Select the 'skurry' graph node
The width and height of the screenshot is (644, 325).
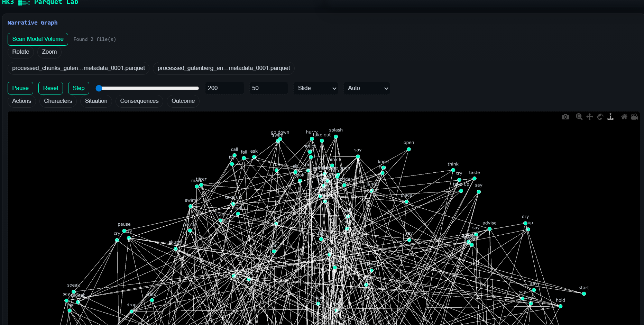pyautogui.click(x=176, y=249)
